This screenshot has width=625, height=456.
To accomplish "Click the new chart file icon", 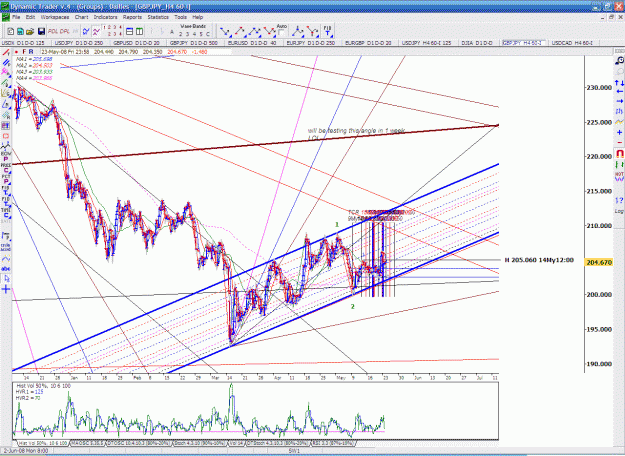I will (11, 31).
